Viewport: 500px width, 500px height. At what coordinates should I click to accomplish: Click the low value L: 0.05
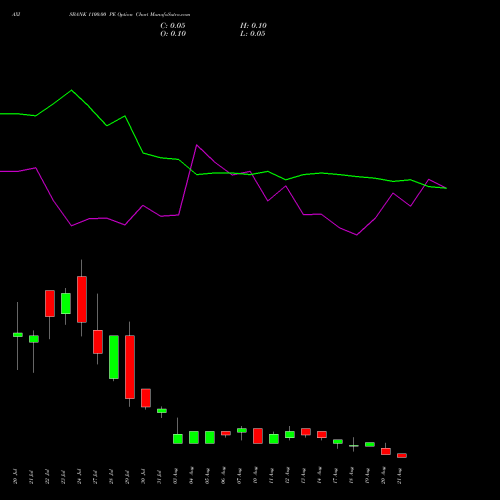pos(253,34)
